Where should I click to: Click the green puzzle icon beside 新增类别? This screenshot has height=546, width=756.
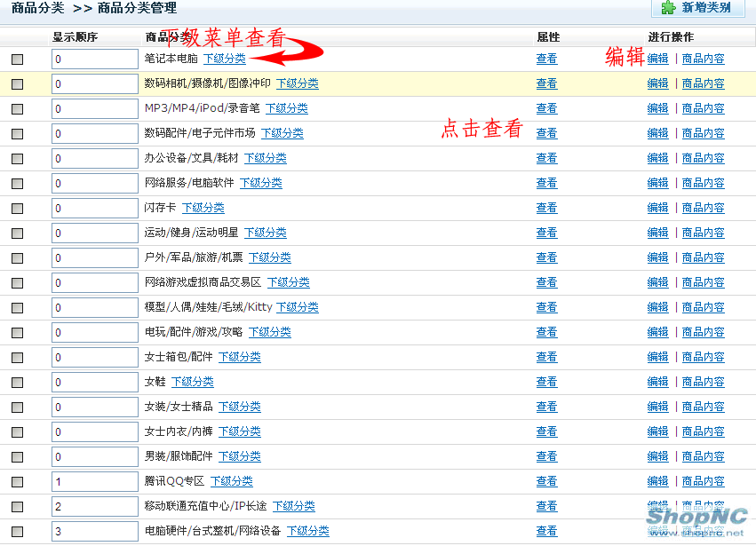668,7
